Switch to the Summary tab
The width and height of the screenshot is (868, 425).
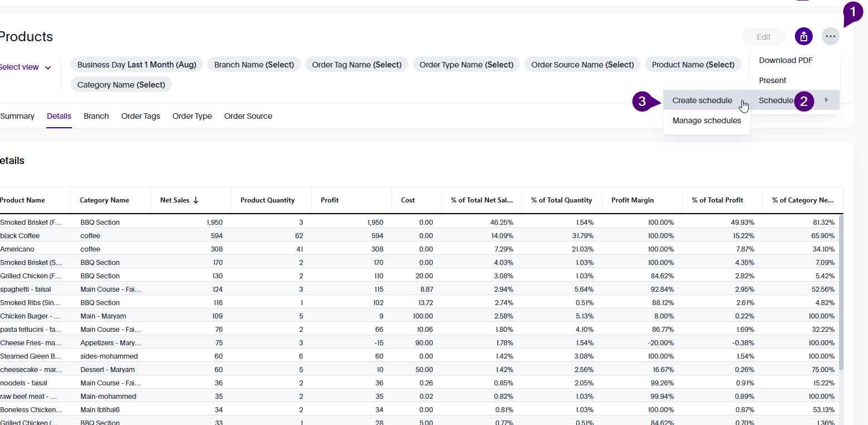[17, 116]
